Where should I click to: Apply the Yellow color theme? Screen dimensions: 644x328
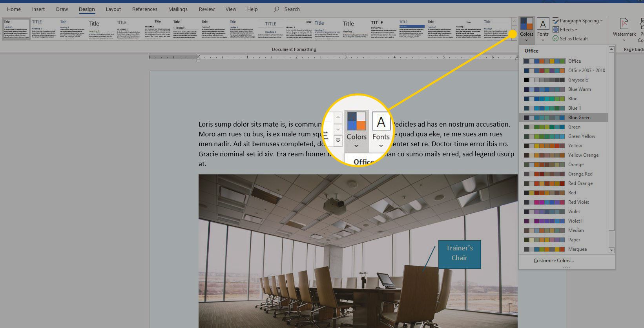[x=564, y=146]
